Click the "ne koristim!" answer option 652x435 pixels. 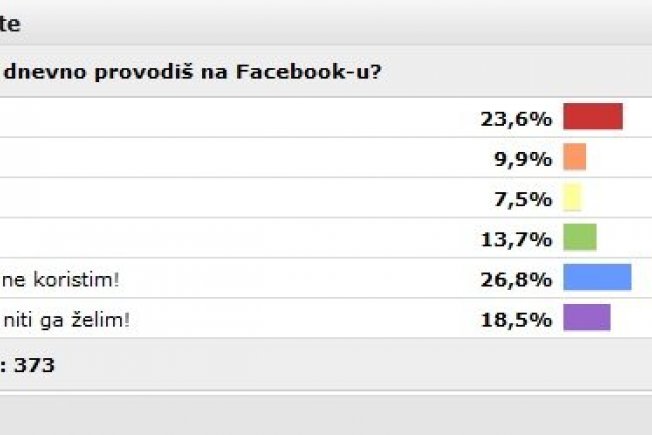point(61,279)
